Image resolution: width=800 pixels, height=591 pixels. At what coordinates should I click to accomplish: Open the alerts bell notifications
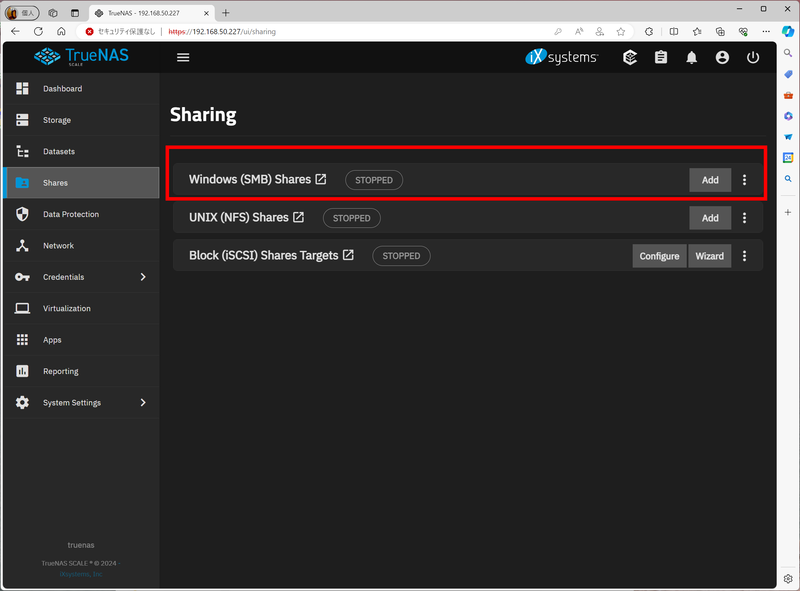coord(691,57)
